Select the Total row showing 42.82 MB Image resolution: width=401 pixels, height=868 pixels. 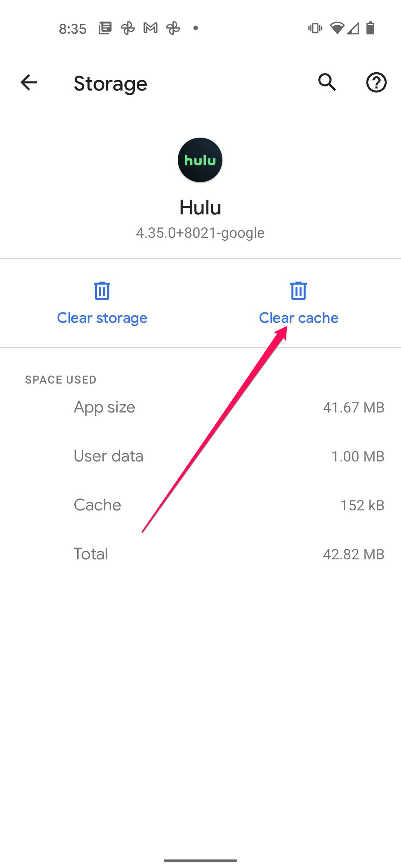point(200,554)
